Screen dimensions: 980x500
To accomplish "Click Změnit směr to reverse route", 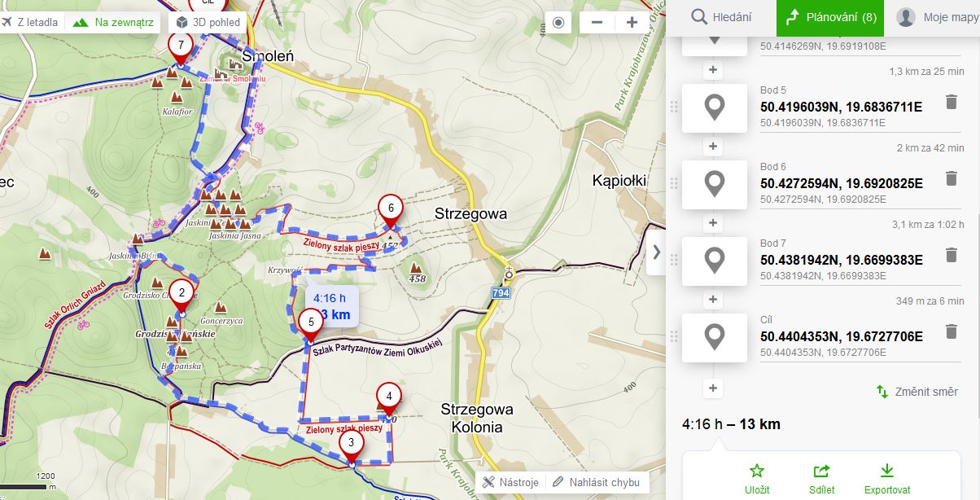I will coord(917,392).
